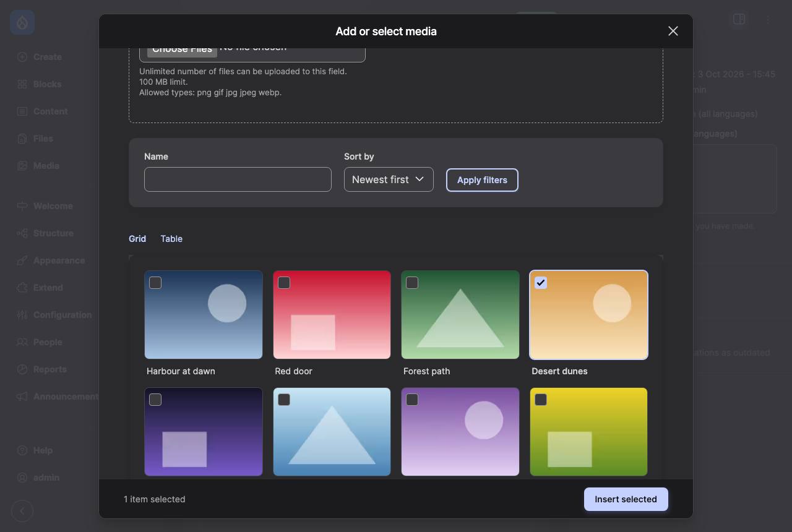Click the Forest path caption
This screenshot has width=792, height=532.
coord(426,371)
